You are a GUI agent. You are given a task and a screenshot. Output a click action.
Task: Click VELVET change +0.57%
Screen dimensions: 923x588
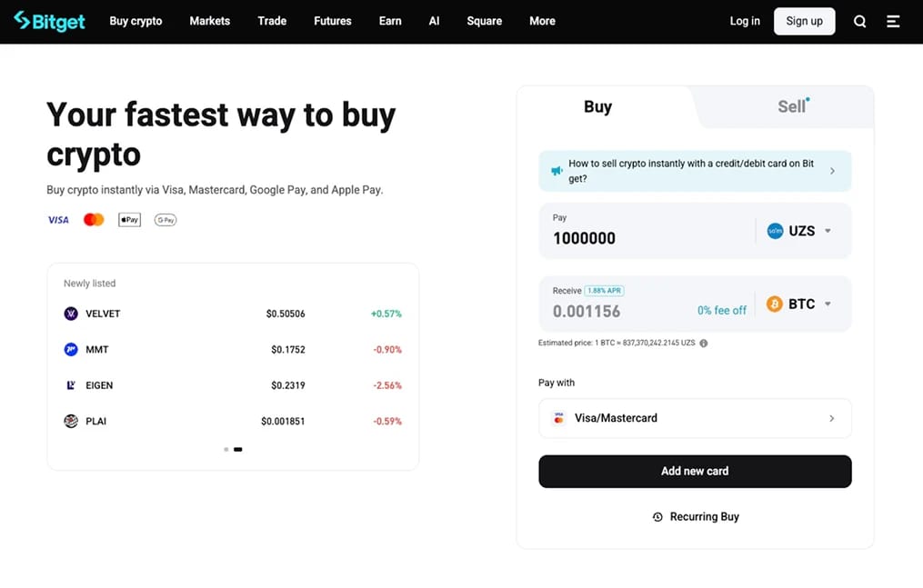pos(386,314)
